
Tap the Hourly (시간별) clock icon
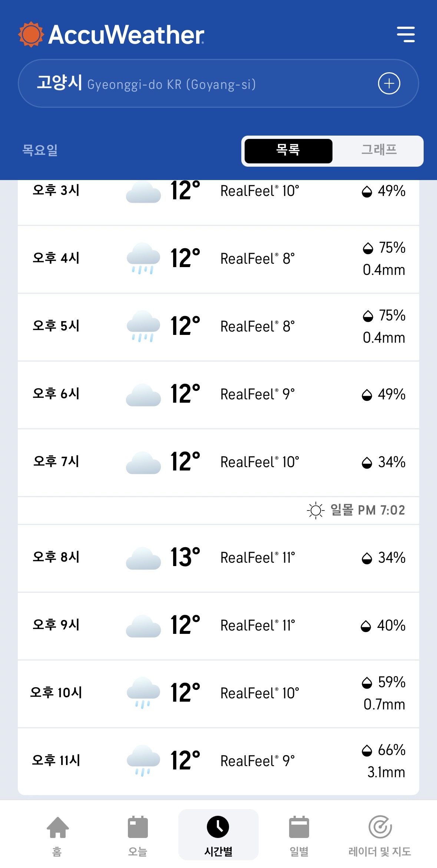(x=218, y=827)
